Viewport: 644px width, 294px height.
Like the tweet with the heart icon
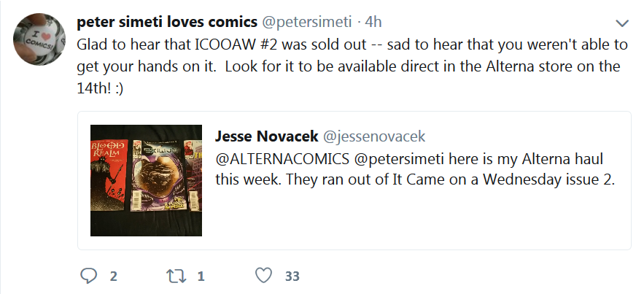click(264, 276)
